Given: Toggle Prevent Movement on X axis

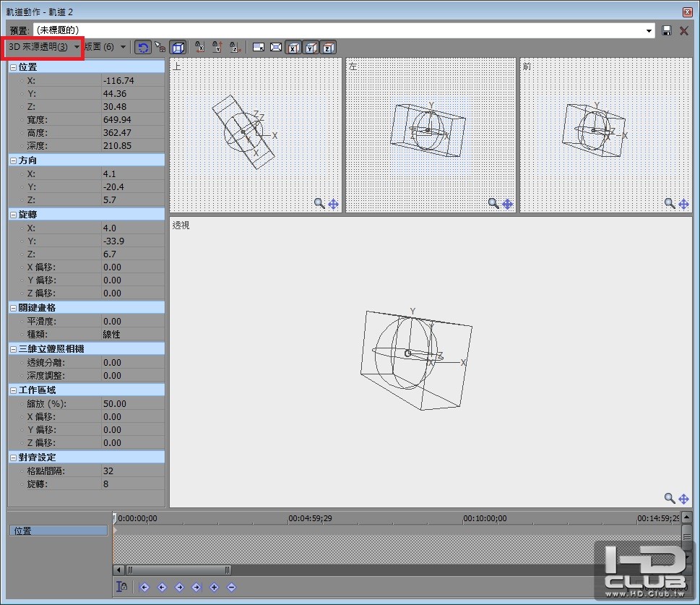Looking at the screenshot, I should coord(199,47).
